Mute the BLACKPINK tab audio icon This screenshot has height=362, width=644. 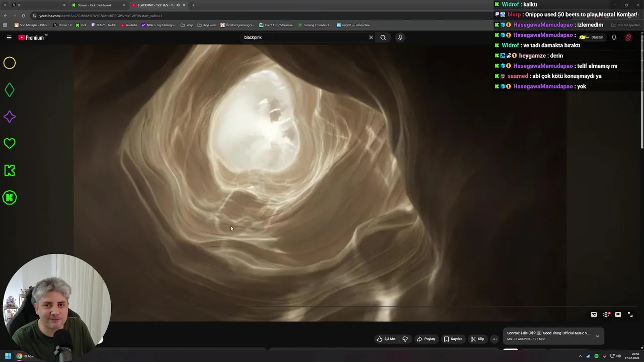tap(178, 5)
